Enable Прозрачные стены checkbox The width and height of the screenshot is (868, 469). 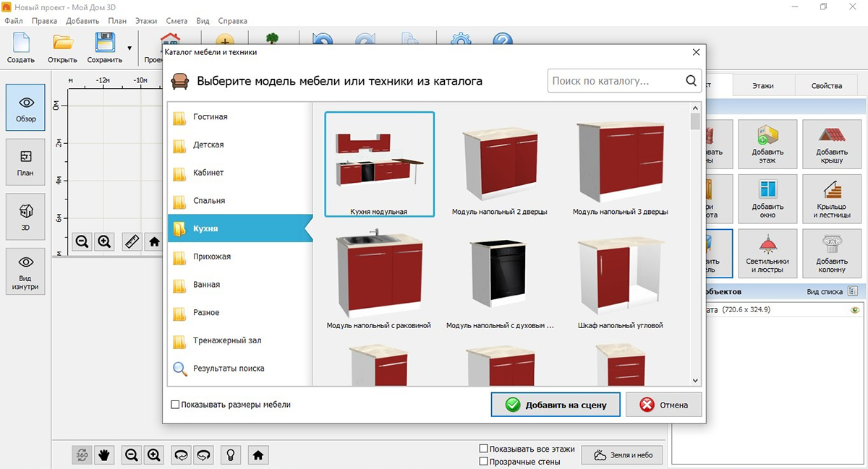point(484,461)
